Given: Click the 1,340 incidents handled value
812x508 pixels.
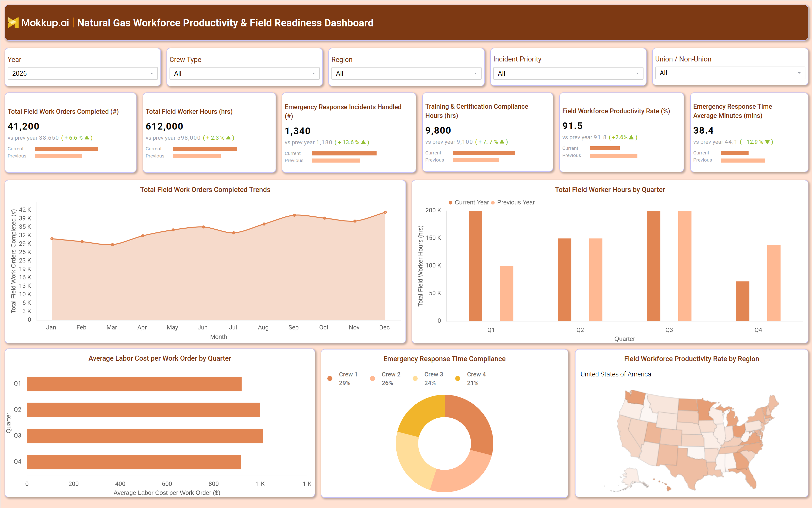Looking at the screenshot, I should pos(298,131).
